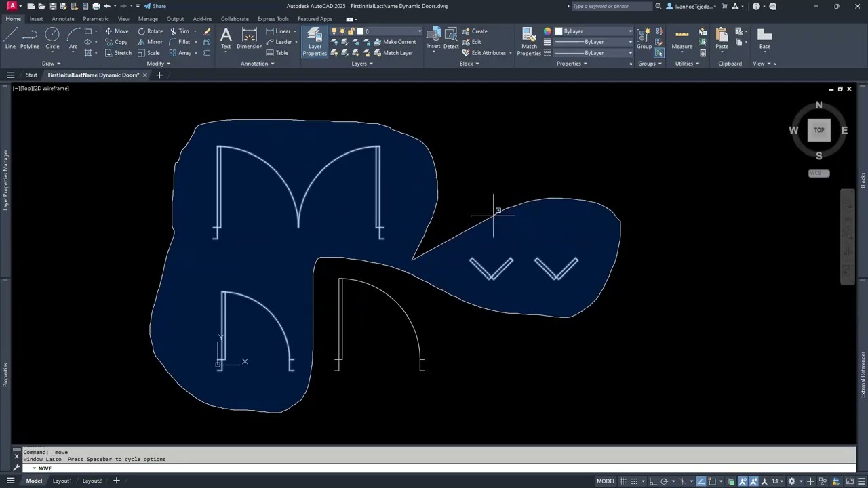
Task: Click Match Layer button
Action: click(x=392, y=53)
